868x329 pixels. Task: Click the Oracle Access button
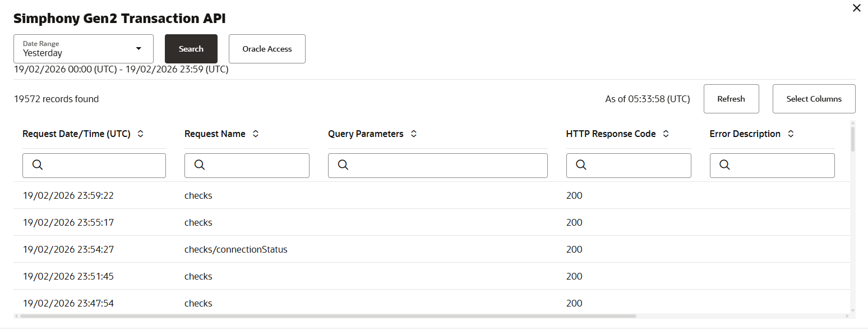pyautogui.click(x=267, y=49)
